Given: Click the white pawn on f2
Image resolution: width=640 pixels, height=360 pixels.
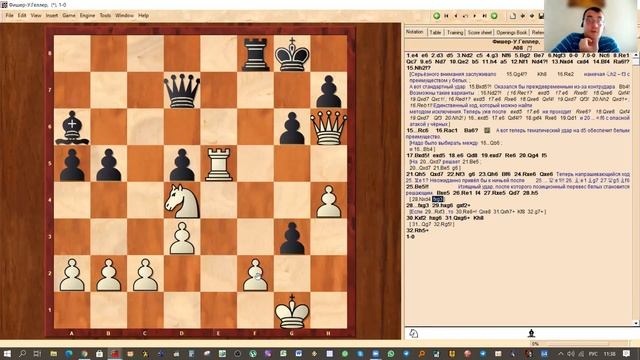Looking at the screenshot, I should click(x=256, y=275).
